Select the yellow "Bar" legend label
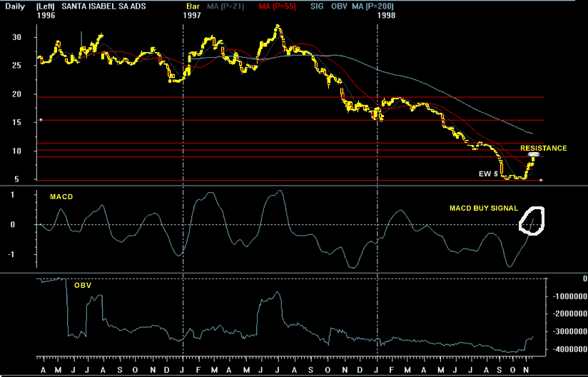The image size is (588, 377). tap(193, 6)
